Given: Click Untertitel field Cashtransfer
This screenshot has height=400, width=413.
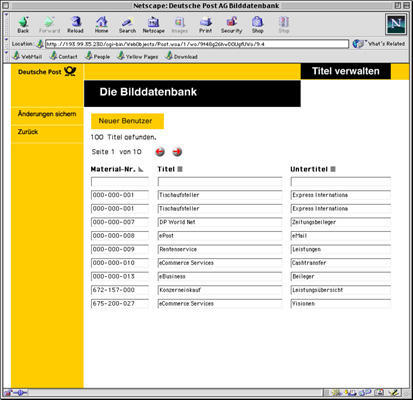Looking at the screenshot, I should (340, 263).
